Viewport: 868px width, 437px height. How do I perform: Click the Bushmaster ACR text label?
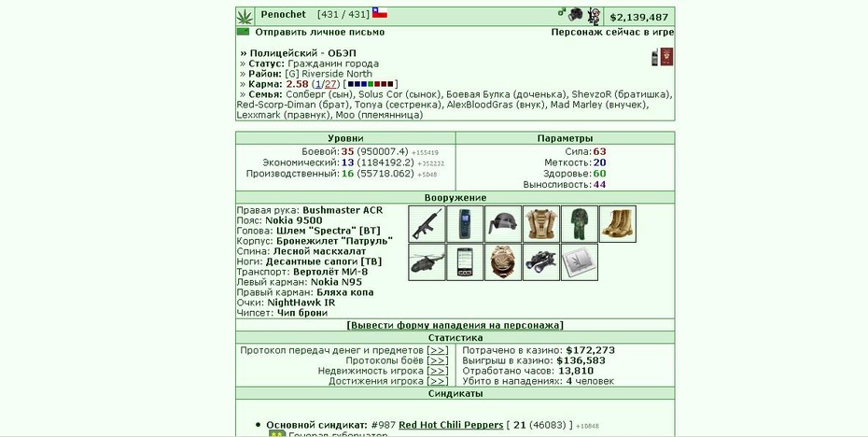coord(343,210)
